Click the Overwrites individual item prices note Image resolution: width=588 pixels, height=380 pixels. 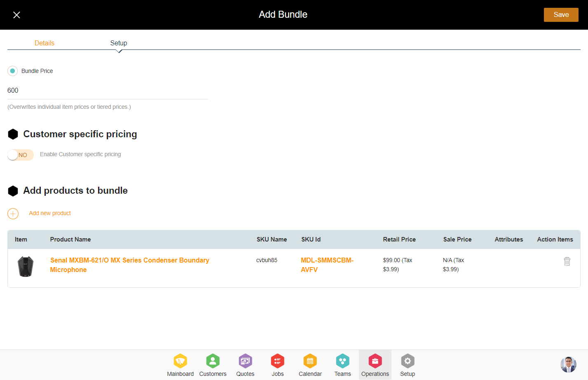pos(69,107)
